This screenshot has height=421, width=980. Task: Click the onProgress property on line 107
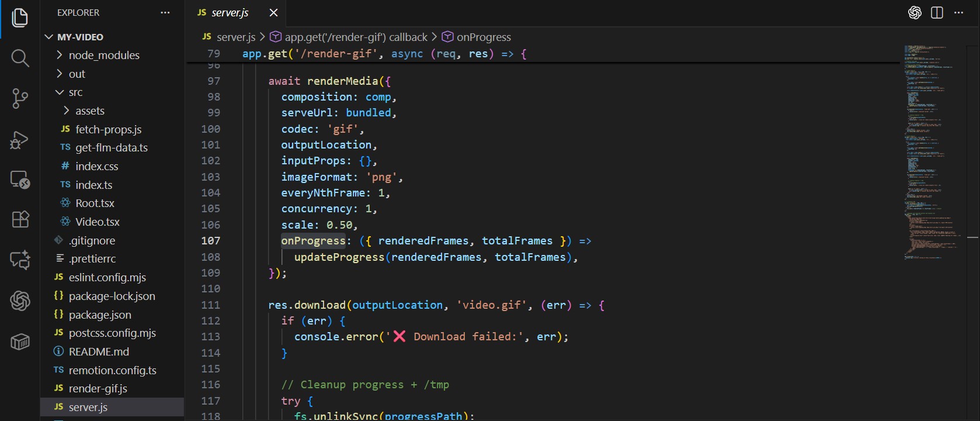tap(313, 241)
